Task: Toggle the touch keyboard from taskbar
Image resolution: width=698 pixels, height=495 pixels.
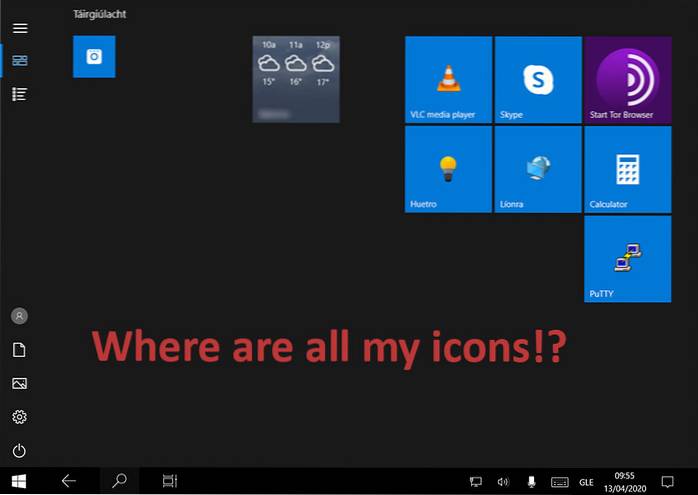Action: (561, 482)
